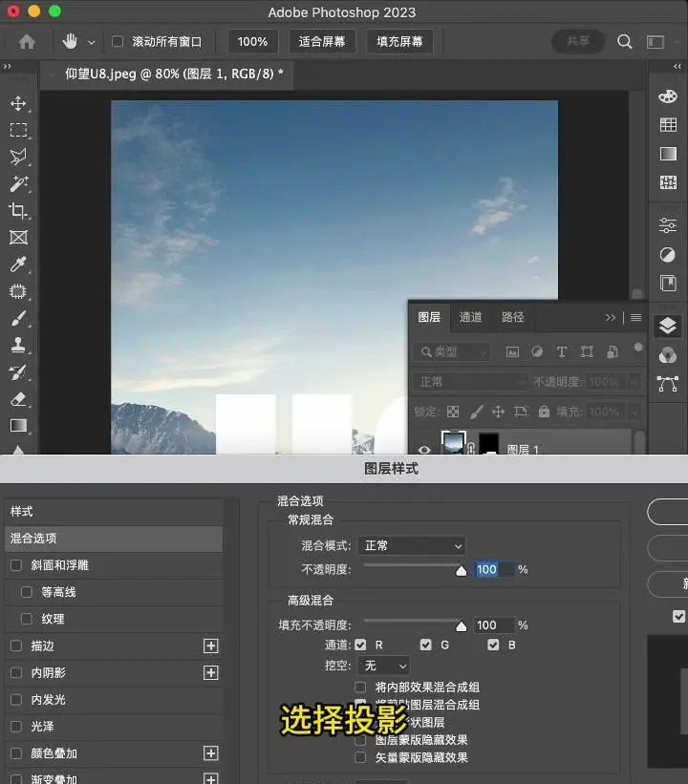Select the Magic Wand tool
Viewport: 688px width, 784px height.
point(18,183)
